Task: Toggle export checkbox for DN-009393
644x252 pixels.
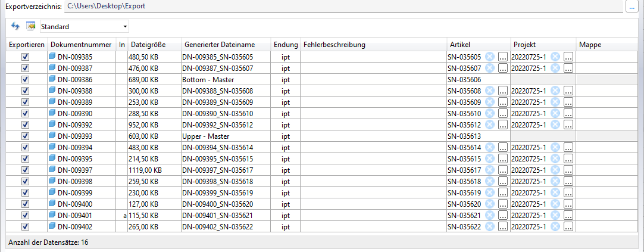Action: tap(25, 136)
